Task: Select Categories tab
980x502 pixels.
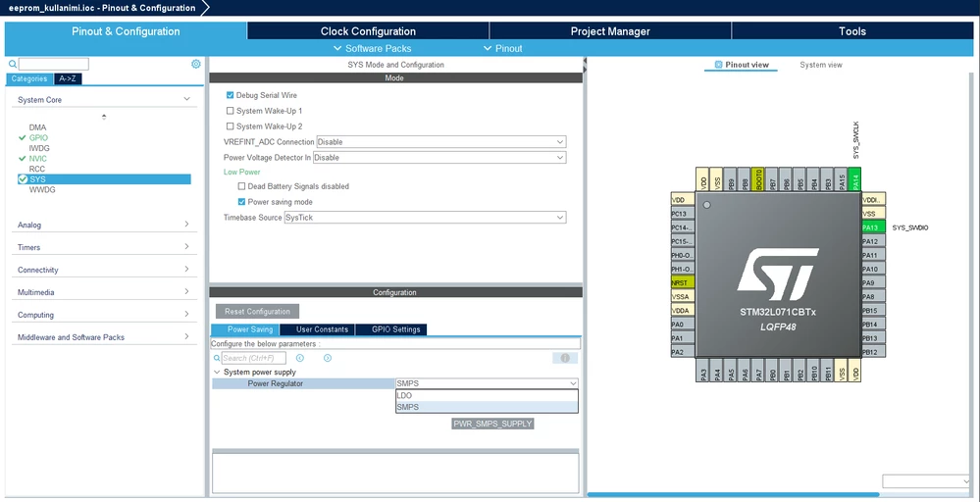Action: pos(29,78)
